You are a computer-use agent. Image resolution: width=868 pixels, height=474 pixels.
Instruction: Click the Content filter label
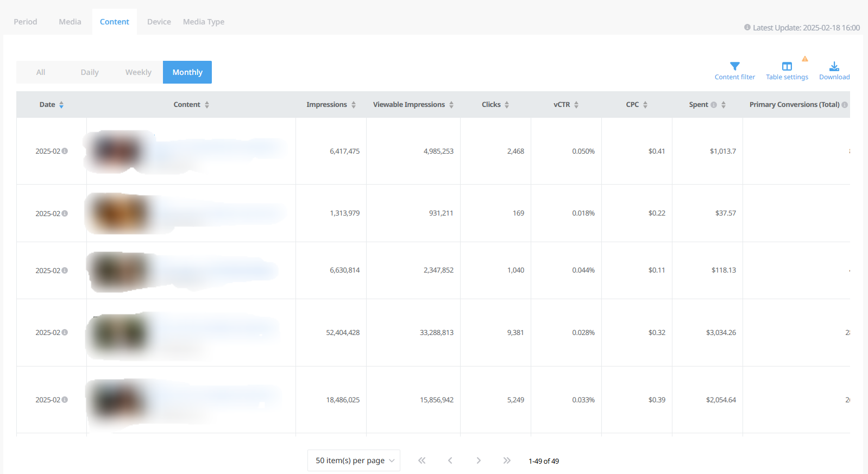pos(735,77)
